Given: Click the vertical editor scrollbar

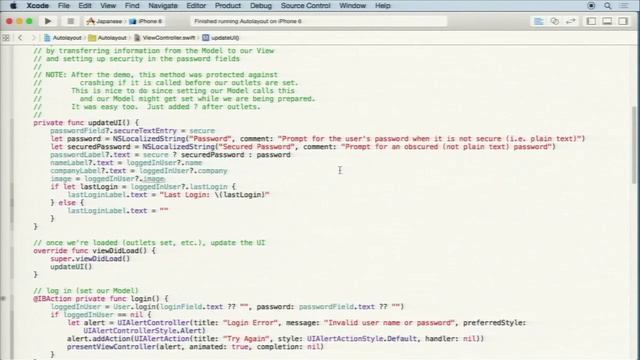Looking at the screenshot, I should (634, 145).
